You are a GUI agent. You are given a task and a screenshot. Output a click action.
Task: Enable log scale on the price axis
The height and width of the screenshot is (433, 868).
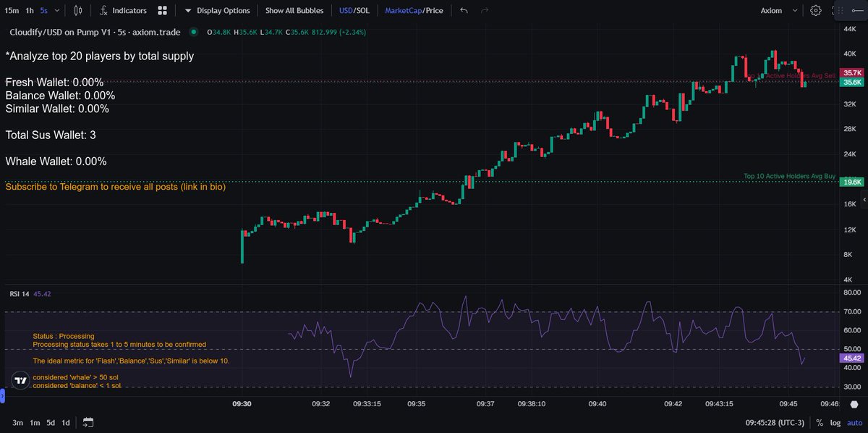pyautogui.click(x=835, y=422)
